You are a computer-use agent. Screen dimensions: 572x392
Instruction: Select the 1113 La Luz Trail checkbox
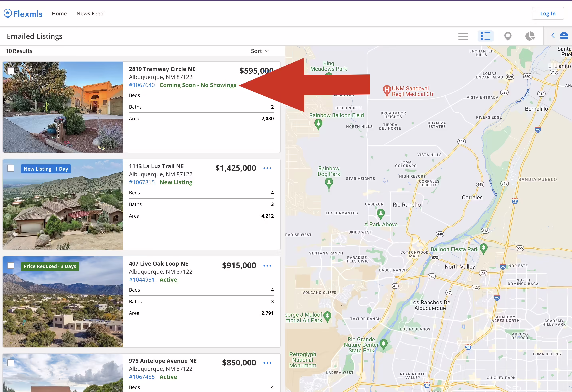coord(11,168)
